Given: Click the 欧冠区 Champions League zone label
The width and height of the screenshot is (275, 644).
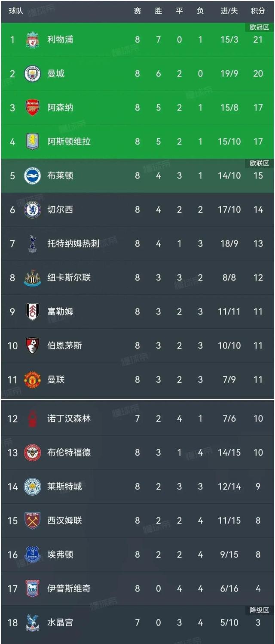Looking at the screenshot, I should coord(259,26).
